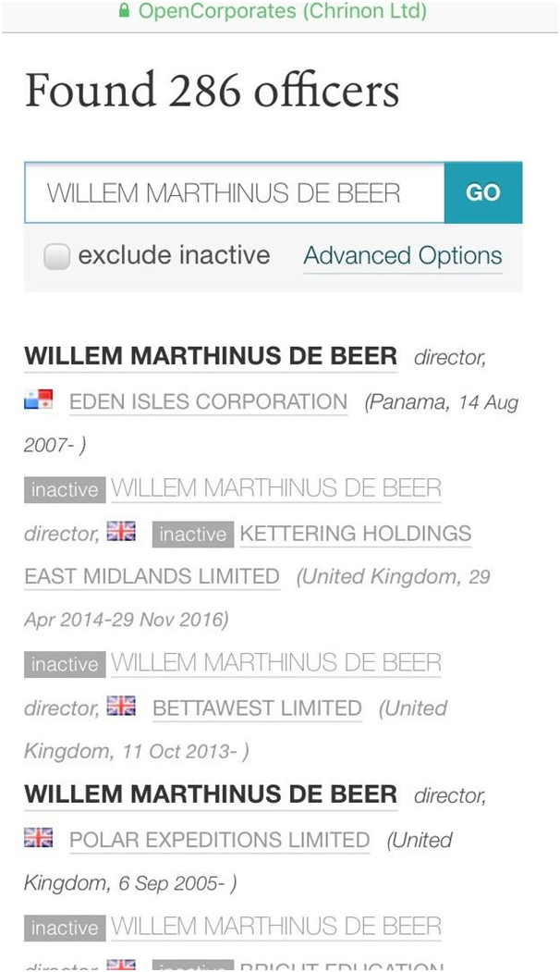Open BETTAWEST LIMITED company page
Image resolution: width=560 pixels, height=972 pixels.
[257, 708]
